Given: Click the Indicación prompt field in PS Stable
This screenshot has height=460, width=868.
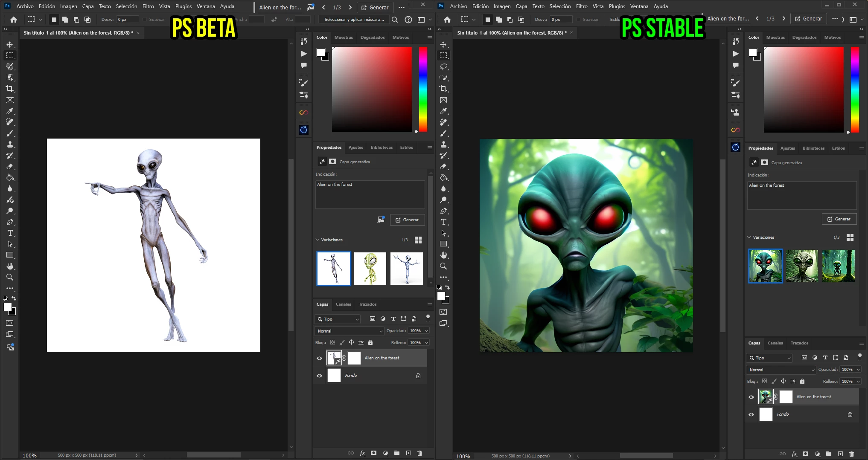Looking at the screenshot, I should coord(802,195).
